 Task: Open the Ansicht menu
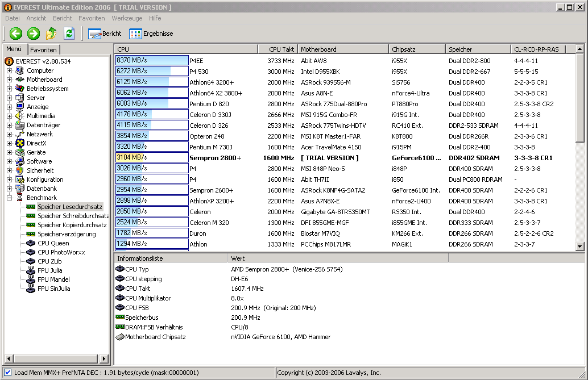[36, 18]
